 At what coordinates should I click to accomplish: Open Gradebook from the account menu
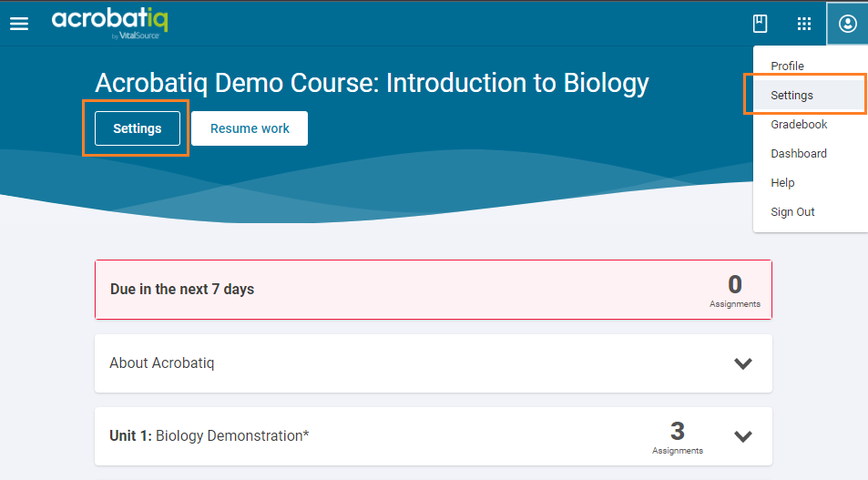point(799,125)
